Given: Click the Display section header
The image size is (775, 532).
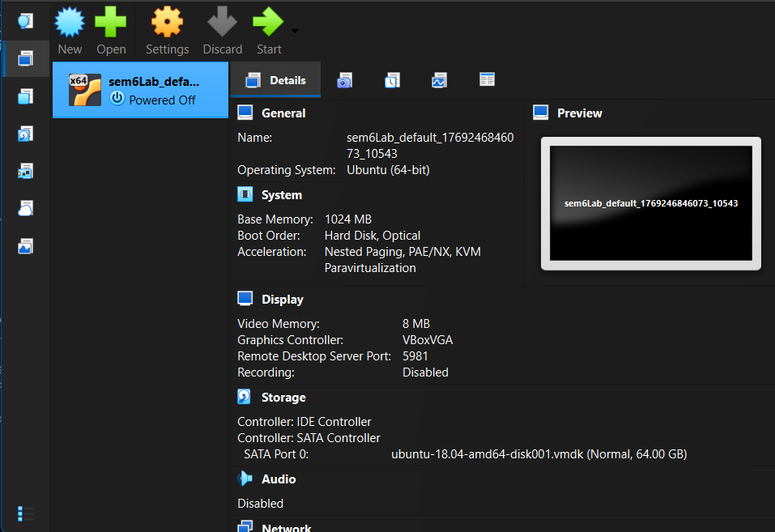Looking at the screenshot, I should coord(282,300).
